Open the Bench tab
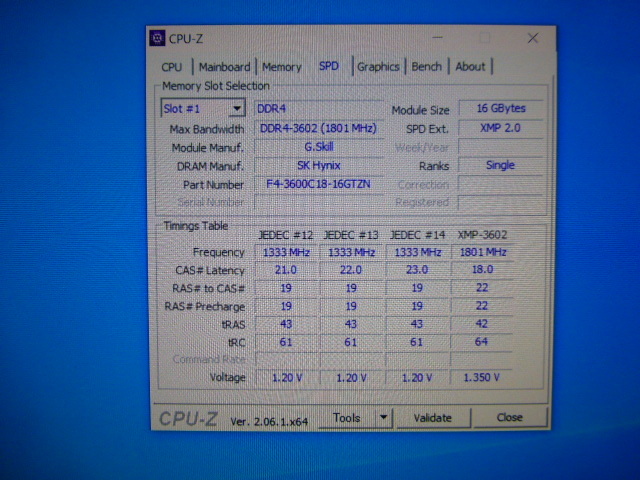Viewport: 640px width, 480px height. point(426,67)
